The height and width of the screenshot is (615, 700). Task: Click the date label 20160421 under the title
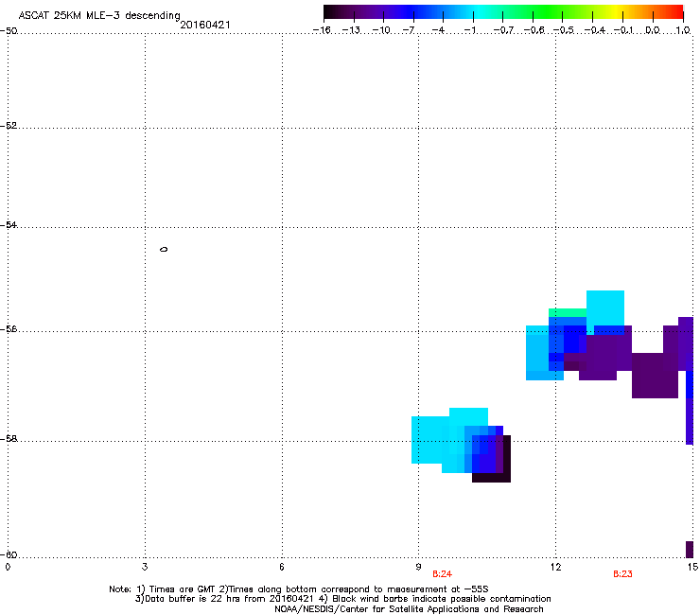click(x=205, y=25)
